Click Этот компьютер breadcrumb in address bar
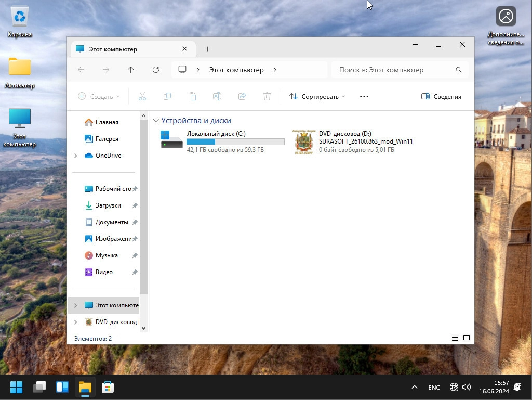Viewport: 532px width, 400px height. tap(236, 70)
